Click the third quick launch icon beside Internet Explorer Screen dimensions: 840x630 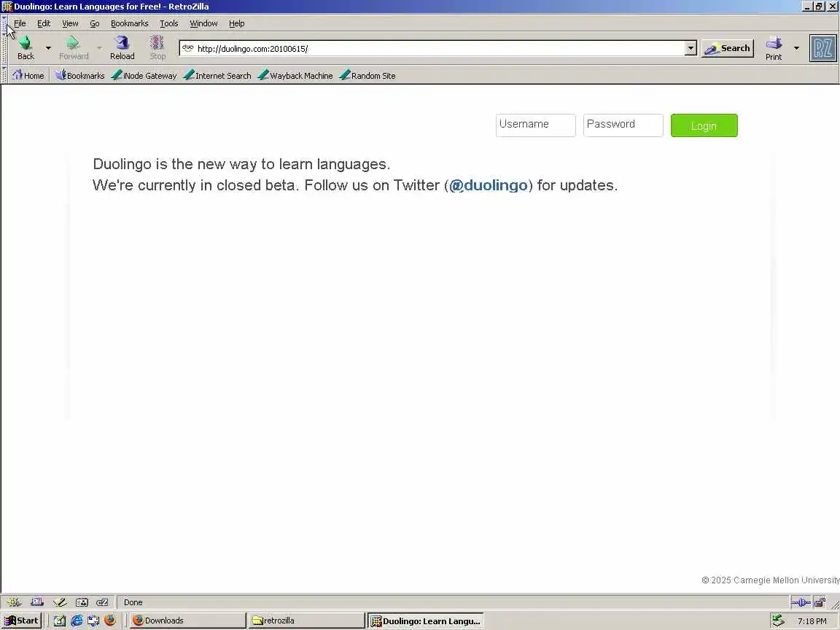(x=93, y=621)
